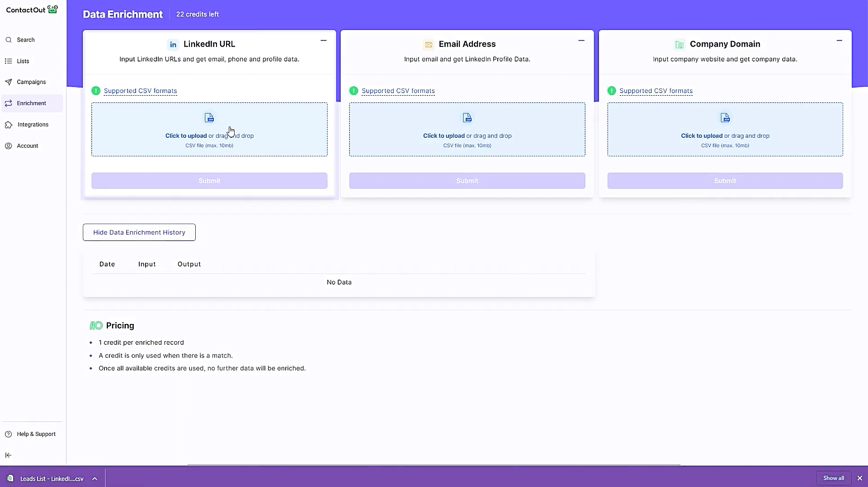Open the Account menu item
Image resolution: width=868 pixels, height=487 pixels.
click(28, 145)
